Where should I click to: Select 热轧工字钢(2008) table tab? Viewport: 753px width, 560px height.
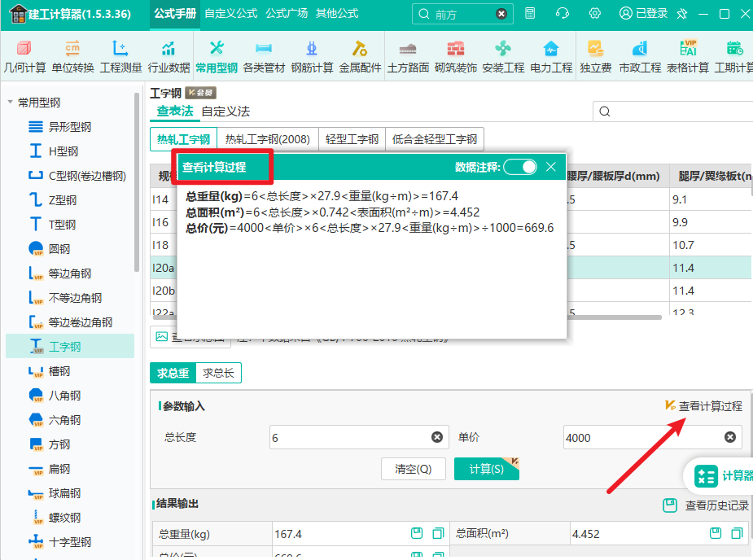click(x=268, y=139)
